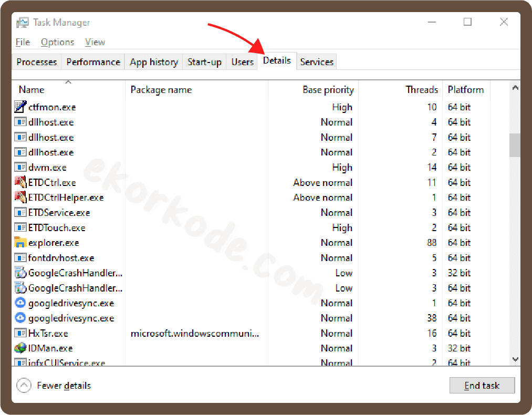Switch to the Services tab
This screenshot has width=532, height=415.
tap(317, 62)
